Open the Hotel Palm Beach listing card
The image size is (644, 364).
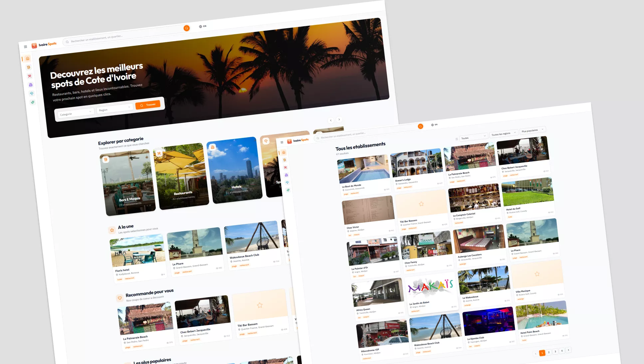point(542,322)
